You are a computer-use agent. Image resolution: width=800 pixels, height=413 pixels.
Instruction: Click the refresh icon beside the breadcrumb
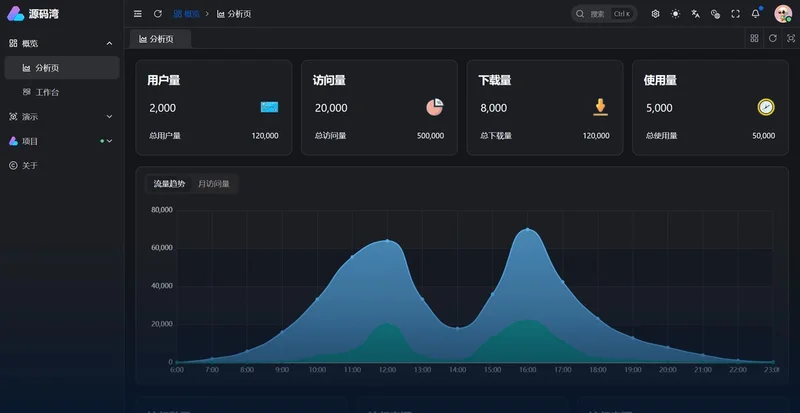(x=158, y=14)
